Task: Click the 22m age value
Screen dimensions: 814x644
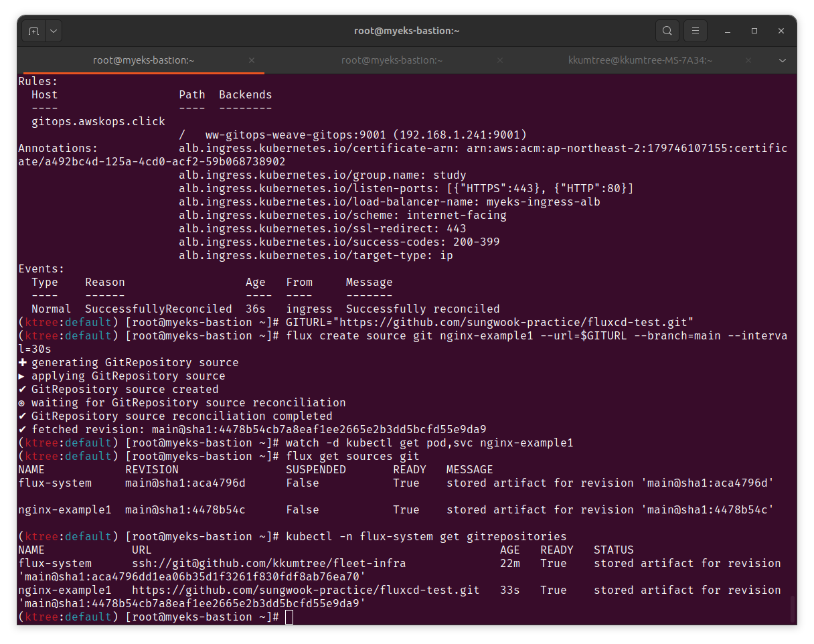Action: click(510, 563)
